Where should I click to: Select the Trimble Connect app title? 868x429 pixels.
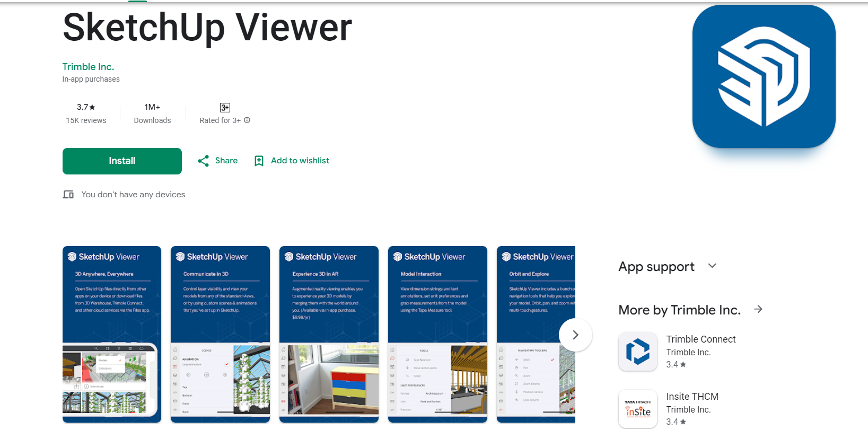click(x=701, y=339)
